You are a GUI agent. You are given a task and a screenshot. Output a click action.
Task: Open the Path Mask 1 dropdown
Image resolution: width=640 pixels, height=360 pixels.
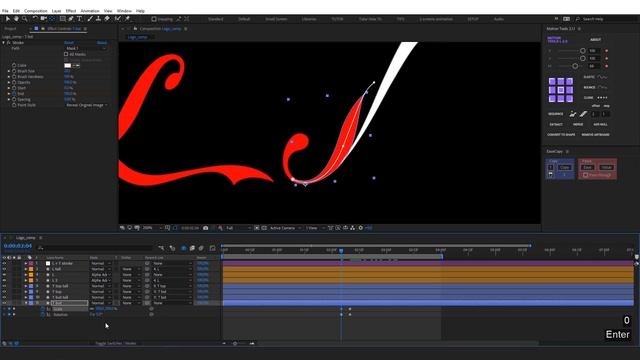coord(86,48)
